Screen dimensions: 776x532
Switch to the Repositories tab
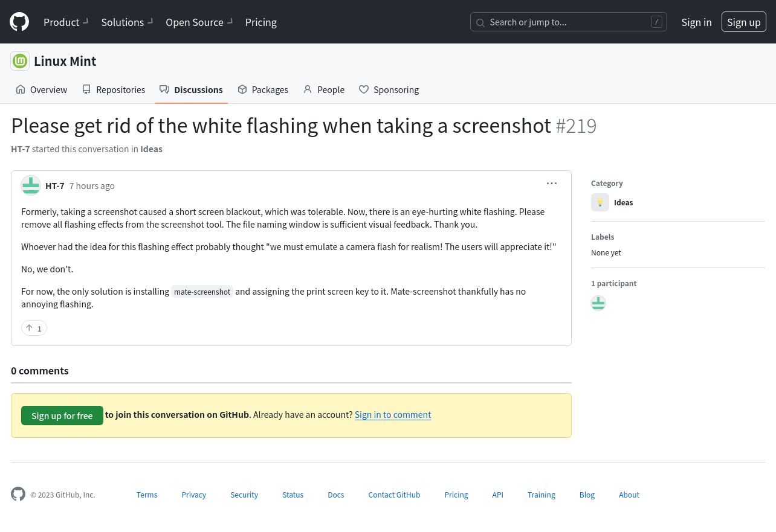114,89
